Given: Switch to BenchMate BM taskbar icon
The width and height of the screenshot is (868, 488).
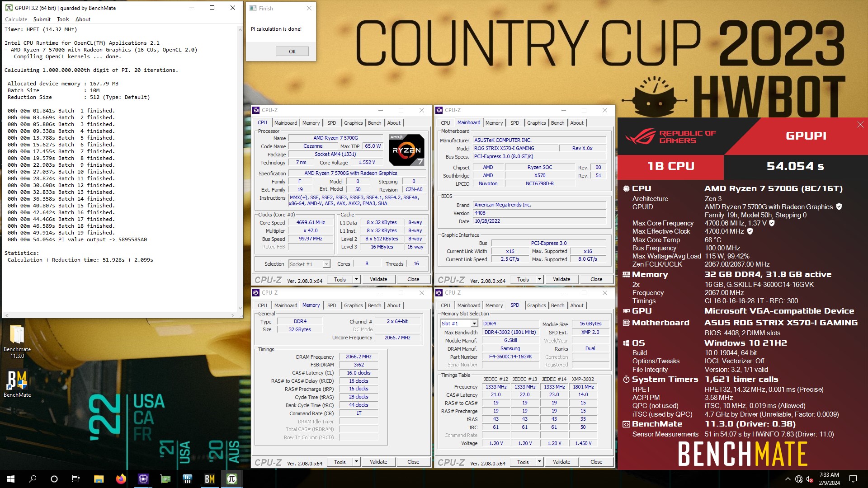Looking at the screenshot, I should coord(209,479).
